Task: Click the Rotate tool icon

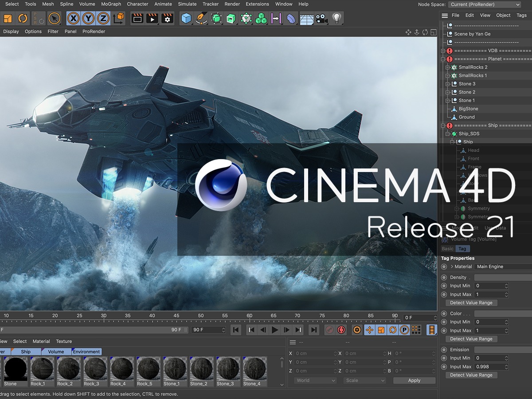Action: 22,18
